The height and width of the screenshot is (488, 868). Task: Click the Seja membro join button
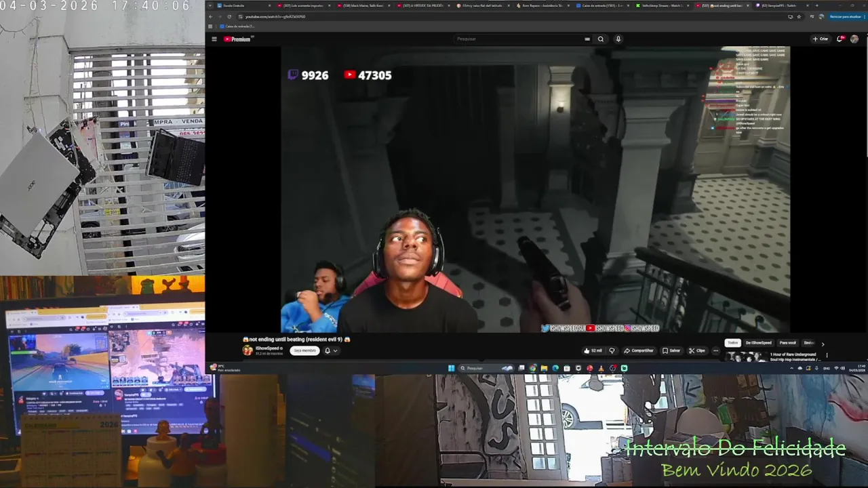coord(304,350)
